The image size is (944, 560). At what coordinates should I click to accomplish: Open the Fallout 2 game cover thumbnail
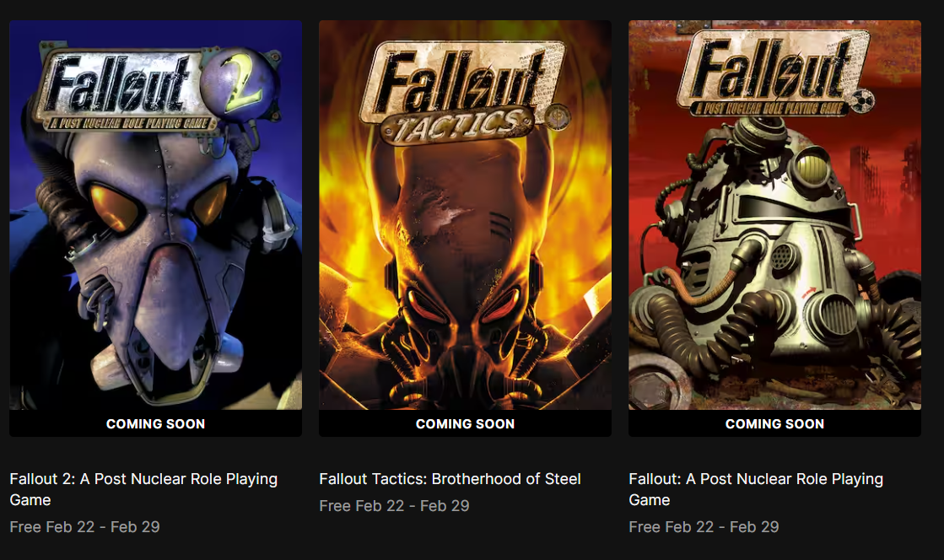(x=155, y=219)
